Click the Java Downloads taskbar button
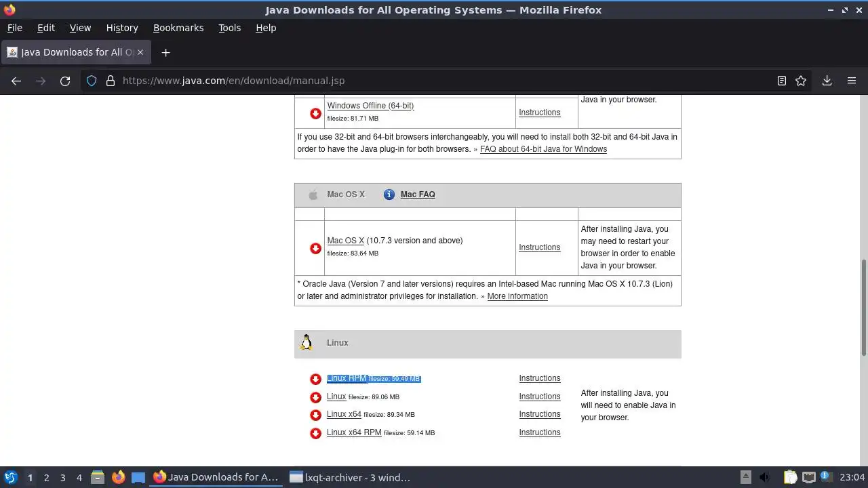 (x=216, y=477)
